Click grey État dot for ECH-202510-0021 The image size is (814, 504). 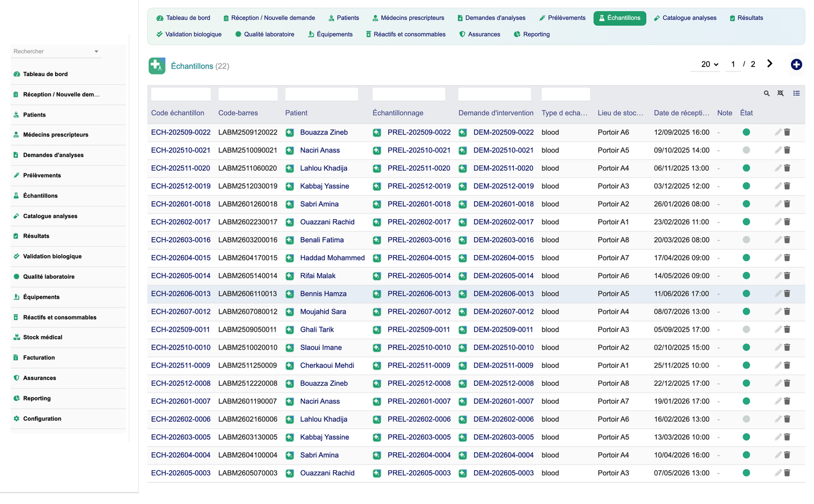[746, 150]
